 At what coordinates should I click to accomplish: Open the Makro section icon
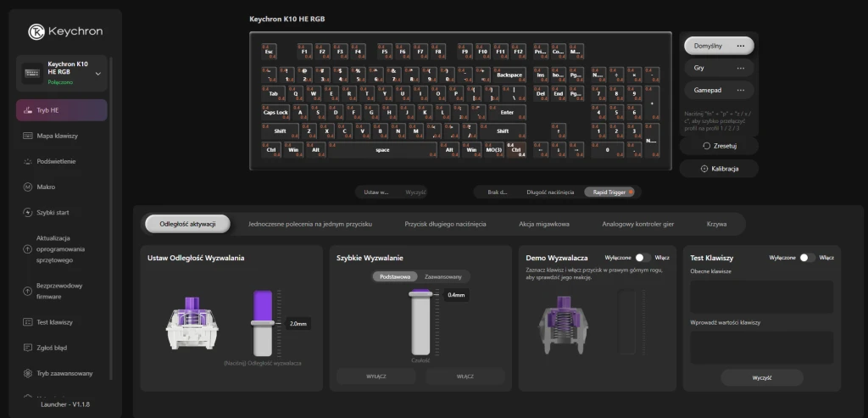click(28, 187)
